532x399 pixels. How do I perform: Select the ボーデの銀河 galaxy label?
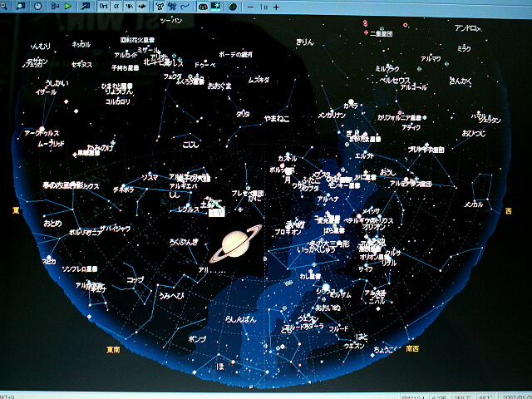(x=235, y=54)
